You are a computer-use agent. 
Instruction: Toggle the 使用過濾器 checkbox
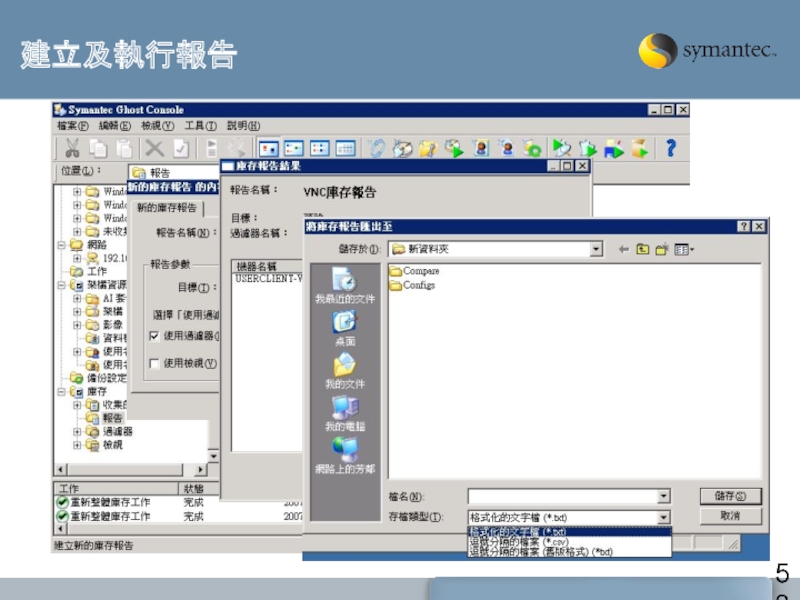pyautogui.click(x=154, y=336)
